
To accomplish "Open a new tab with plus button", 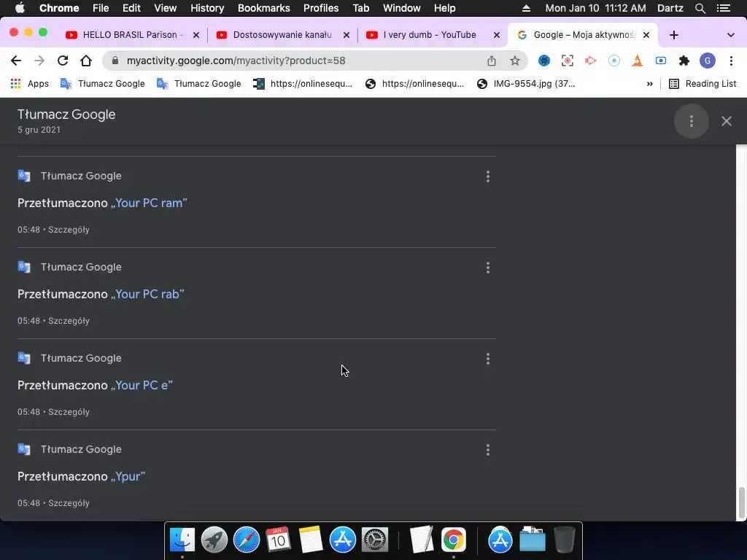I will (673, 35).
